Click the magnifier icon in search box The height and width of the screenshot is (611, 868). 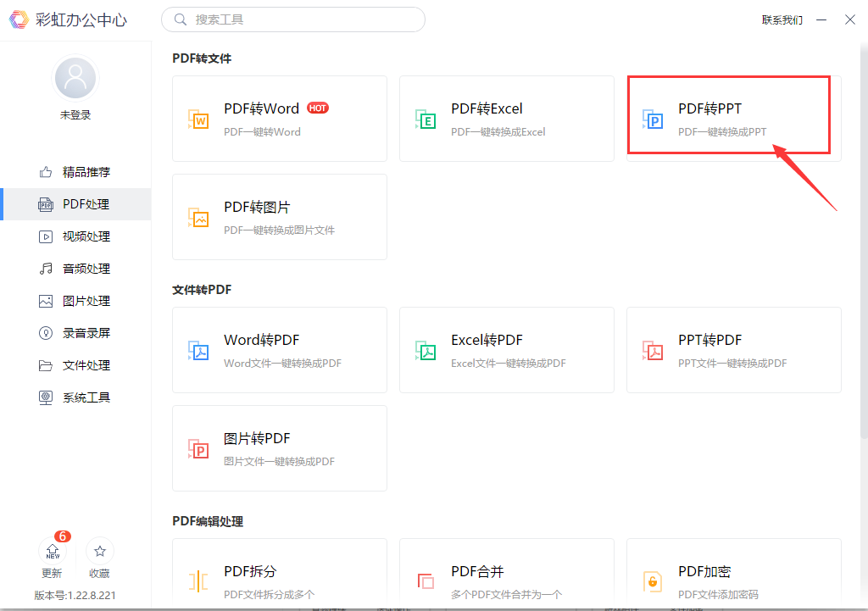(x=180, y=20)
